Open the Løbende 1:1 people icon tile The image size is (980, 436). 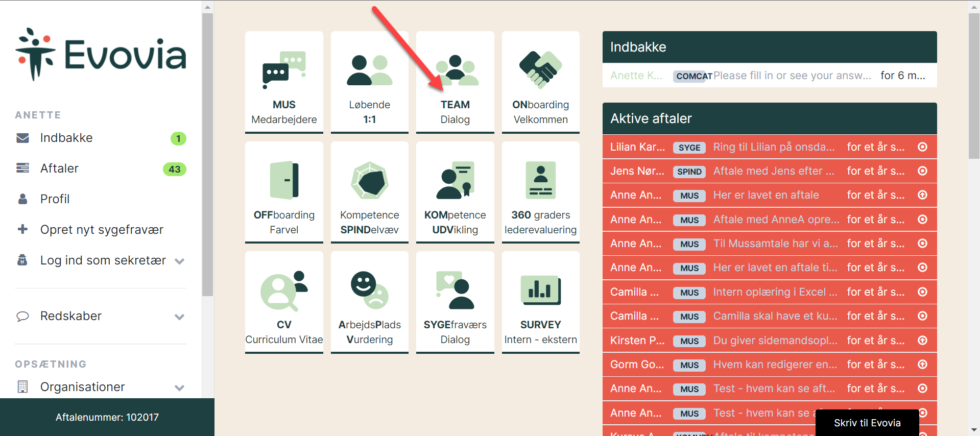pyautogui.click(x=369, y=70)
